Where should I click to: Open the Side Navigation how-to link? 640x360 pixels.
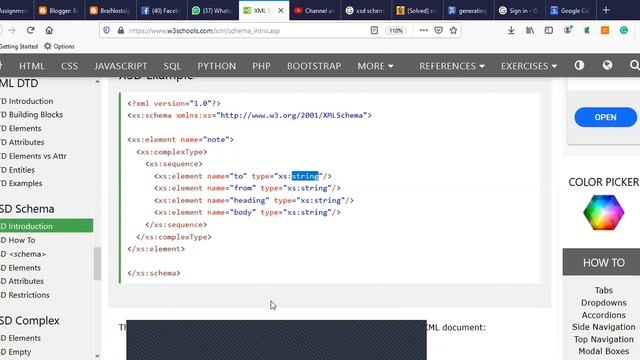point(604,327)
